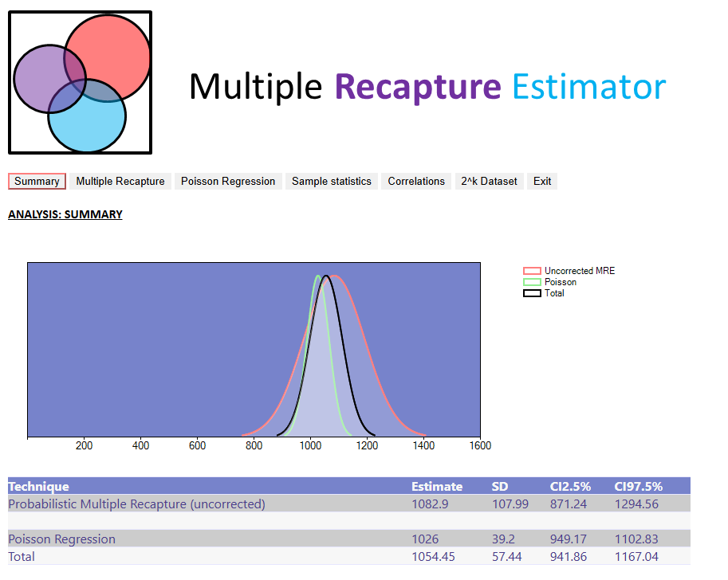This screenshot has width=728, height=580.
Task: Click the Uncorrected MRE red legend swatch
Action: 532,271
